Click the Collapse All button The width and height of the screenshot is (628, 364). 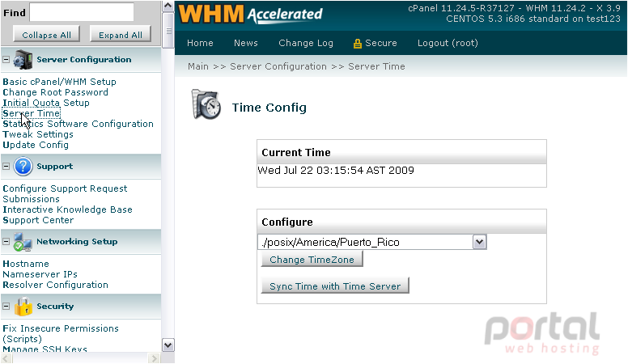[46, 35]
